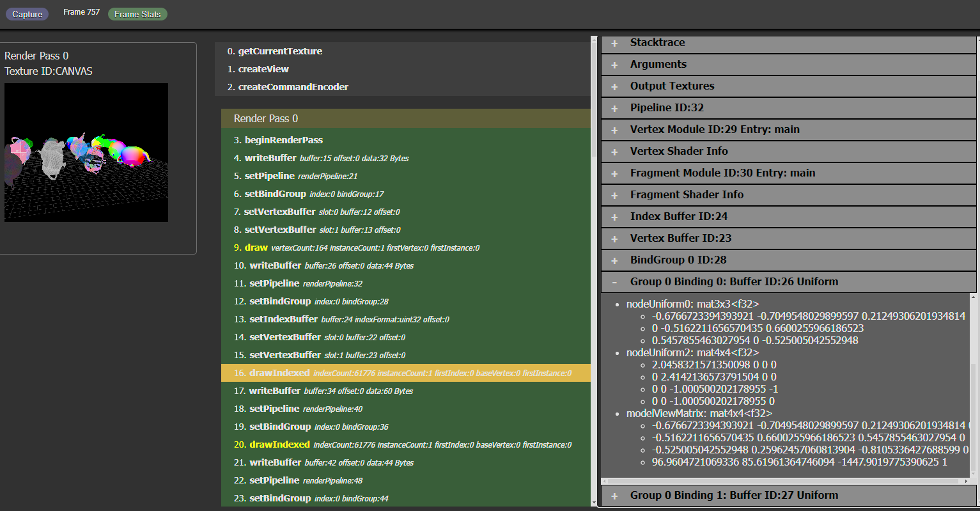Select command 0 getCurrentTexture
Image resolution: width=980 pixels, height=511 pixels.
403,51
